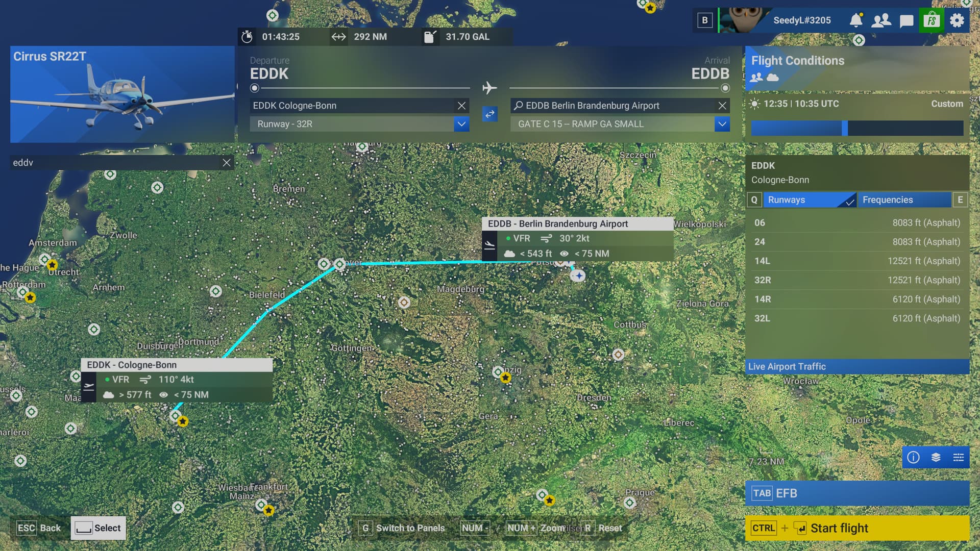Open the green marketplace bag icon

931,20
